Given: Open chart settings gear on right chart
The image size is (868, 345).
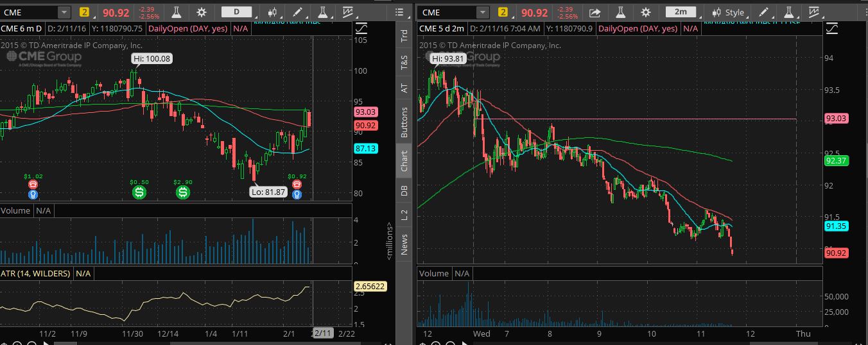Looking at the screenshot, I should (x=646, y=12).
